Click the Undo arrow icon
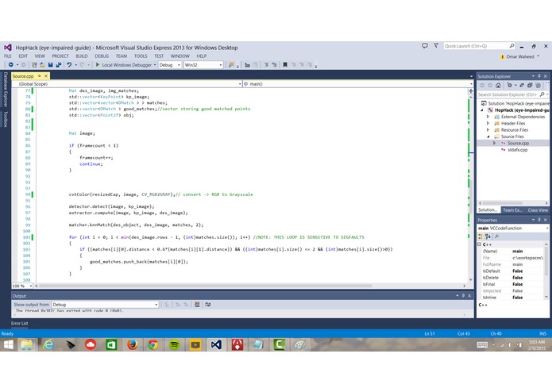 (x=69, y=65)
